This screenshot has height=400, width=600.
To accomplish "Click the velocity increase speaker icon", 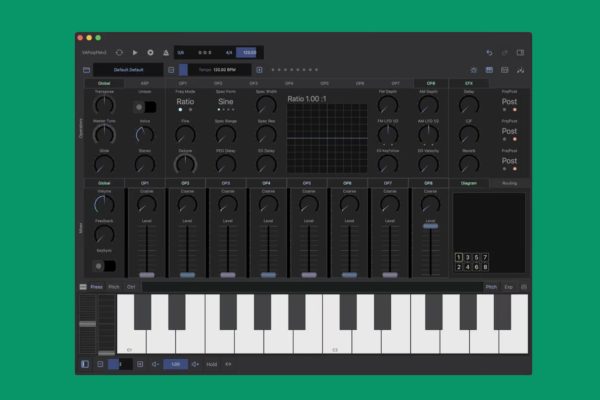I will click(x=195, y=364).
